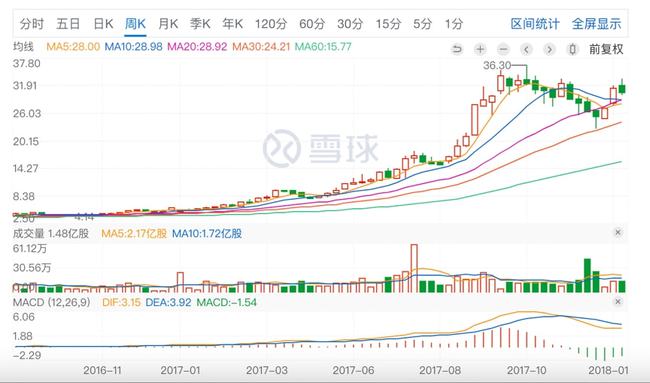Click the candlestick style icon

coord(573,49)
